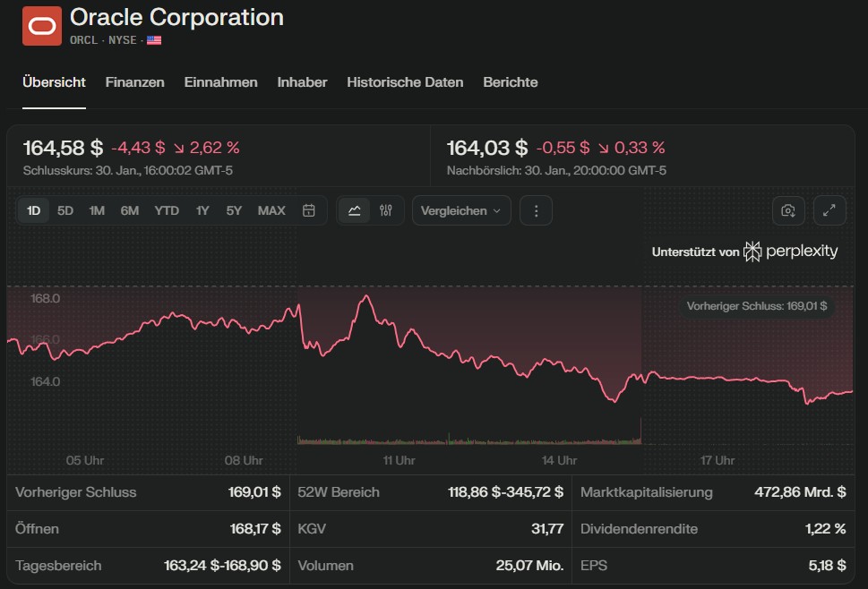Open chart indicator settings icon
Screen dimensions: 868x589
point(386,210)
